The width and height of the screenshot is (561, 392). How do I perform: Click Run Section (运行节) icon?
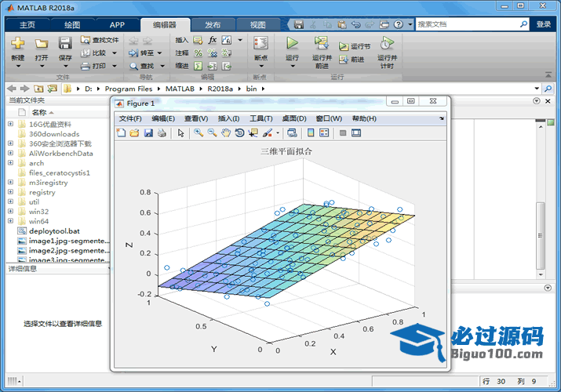(344, 46)
